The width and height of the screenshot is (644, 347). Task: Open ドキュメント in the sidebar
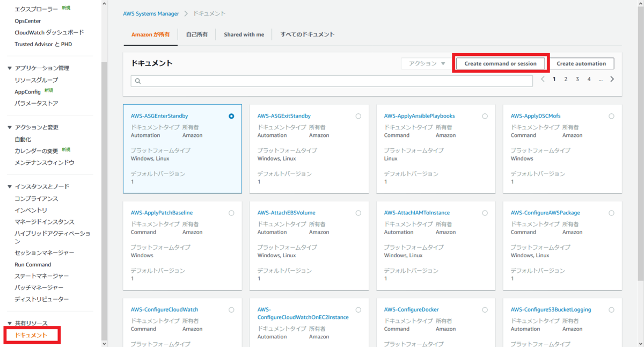point(31,335)
